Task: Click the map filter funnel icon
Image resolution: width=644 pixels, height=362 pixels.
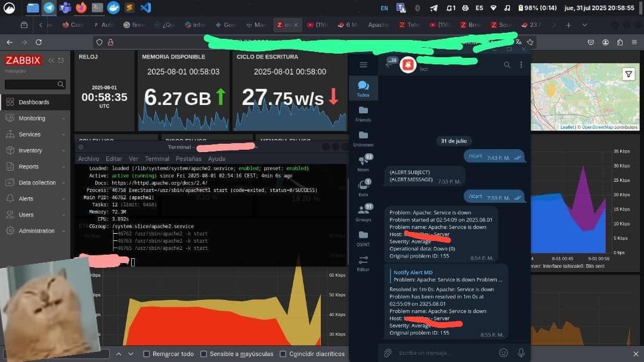Action: (x=628, y=75)
